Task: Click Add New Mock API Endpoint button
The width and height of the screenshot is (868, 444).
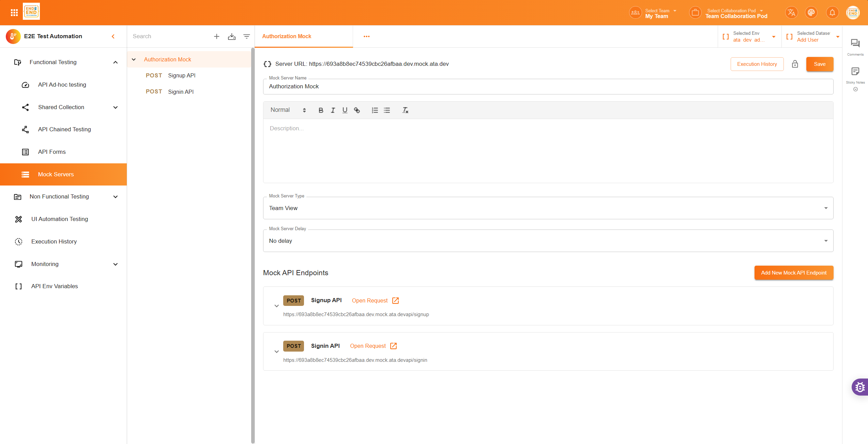Action: click(793, 273)
